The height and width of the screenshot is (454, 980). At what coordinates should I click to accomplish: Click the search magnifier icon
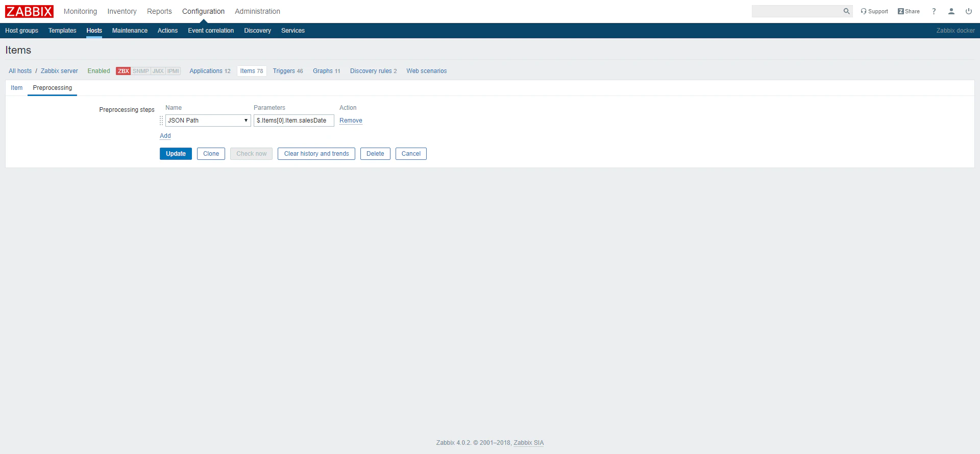pos(846,11)
